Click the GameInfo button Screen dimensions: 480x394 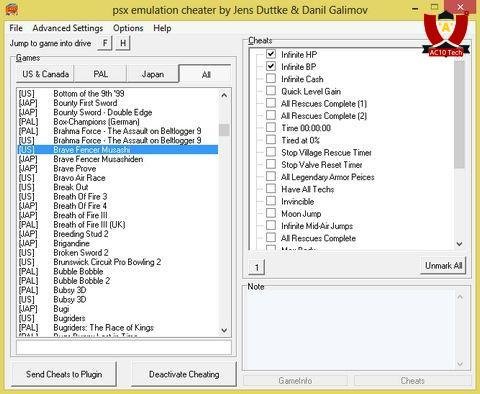coord(295,381)
